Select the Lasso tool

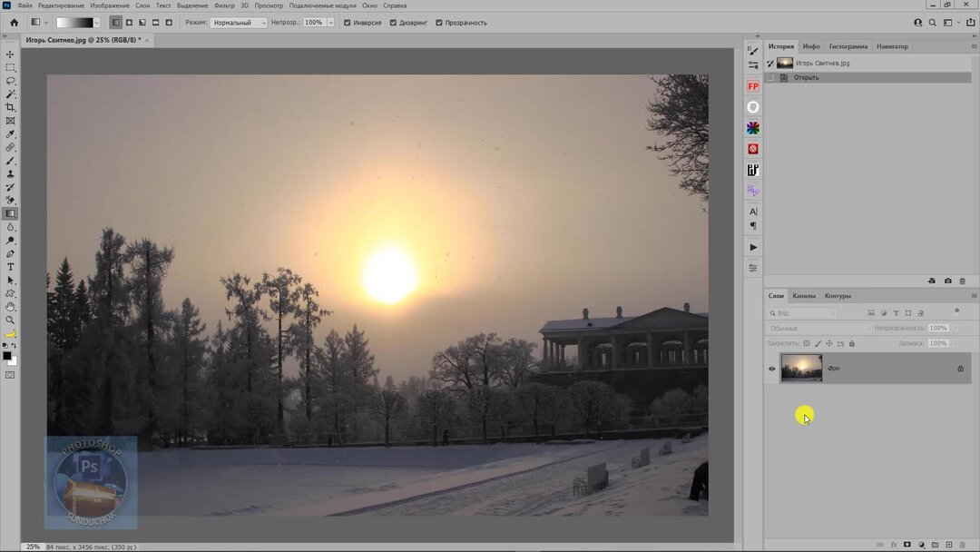coord(10,81)
